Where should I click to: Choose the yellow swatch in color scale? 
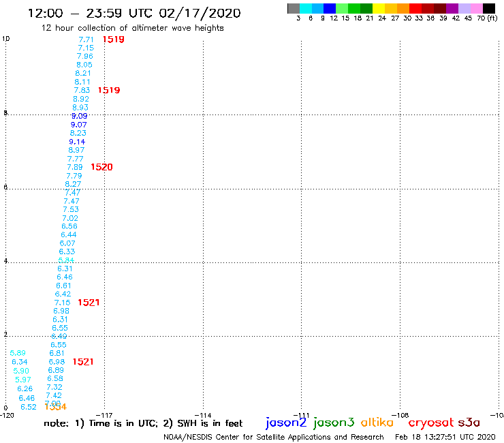[379, 8]
